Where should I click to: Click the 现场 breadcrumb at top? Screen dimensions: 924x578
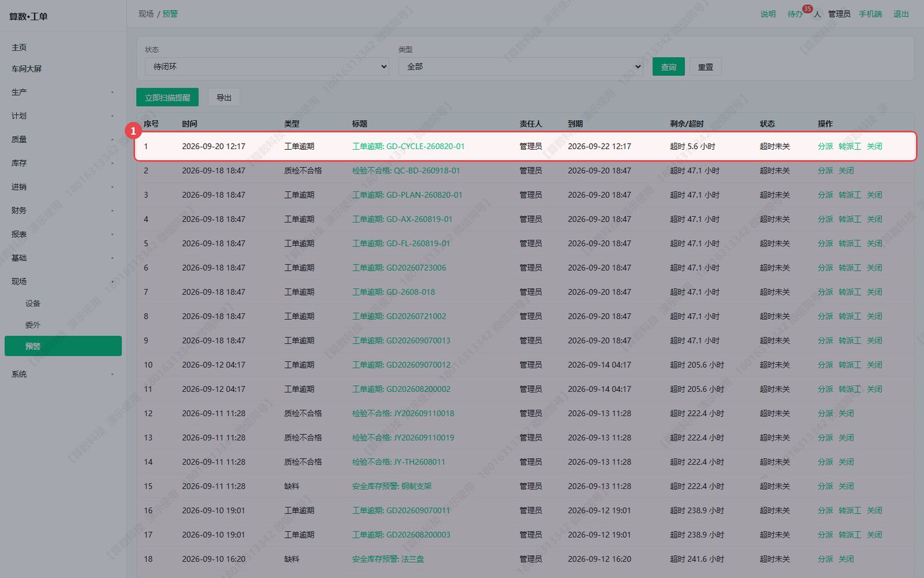coord(146,14)
